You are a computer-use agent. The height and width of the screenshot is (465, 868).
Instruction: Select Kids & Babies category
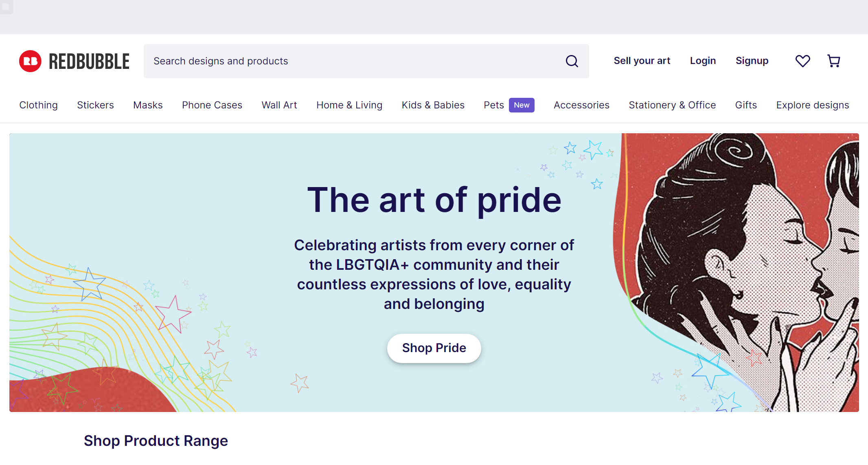click(x=433, y=105)
